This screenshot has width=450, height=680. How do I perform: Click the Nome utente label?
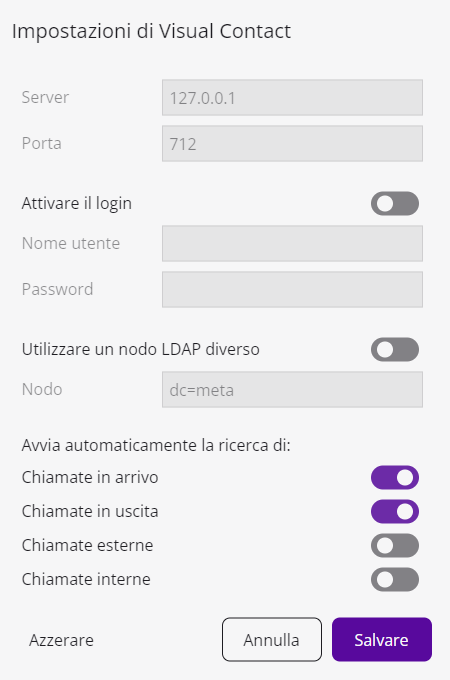(x=71, y=243)
